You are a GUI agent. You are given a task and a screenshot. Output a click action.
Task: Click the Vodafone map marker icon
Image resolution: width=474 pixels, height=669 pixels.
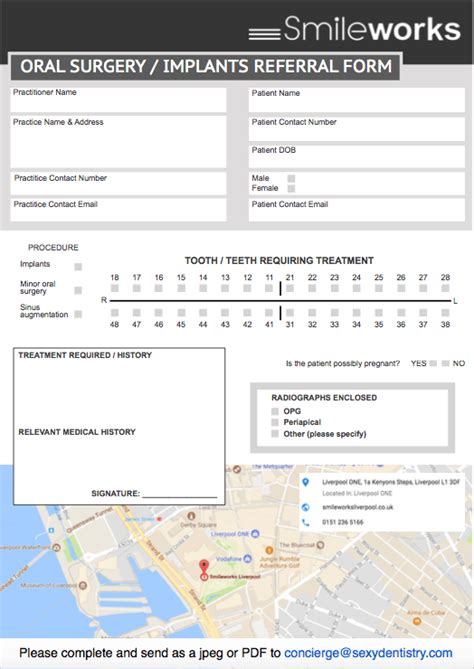click(248, 558)
